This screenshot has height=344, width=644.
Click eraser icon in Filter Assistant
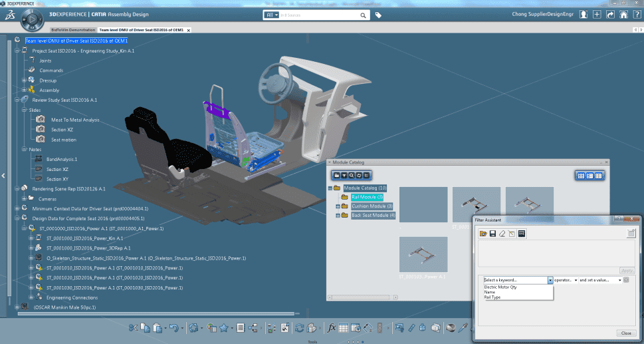[x=502, y=234]
